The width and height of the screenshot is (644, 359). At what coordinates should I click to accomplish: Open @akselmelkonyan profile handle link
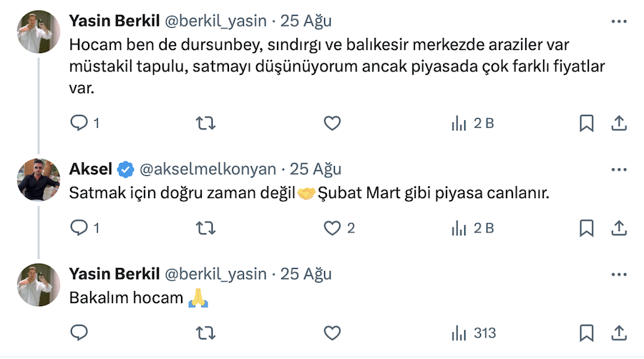tap(207, 169)
